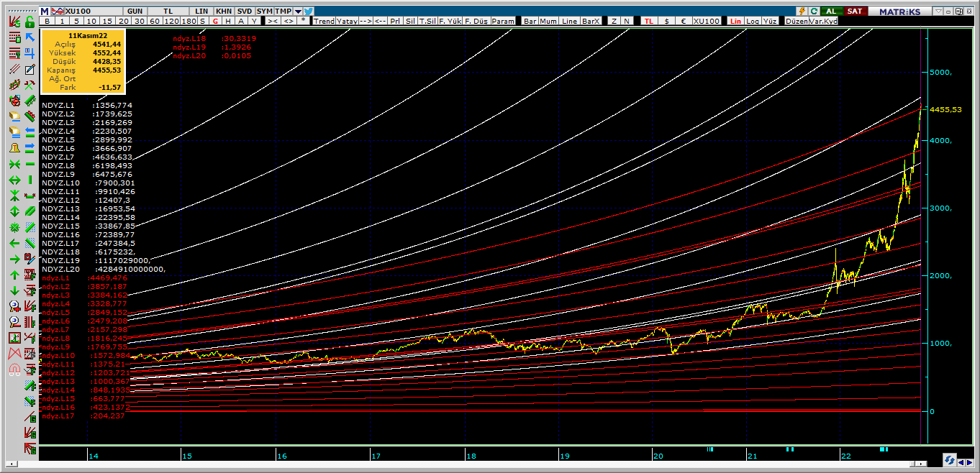Click the green right arrow tool
Image resolution: width=980 pixels, height=473 pixels.
click(14, 259)
